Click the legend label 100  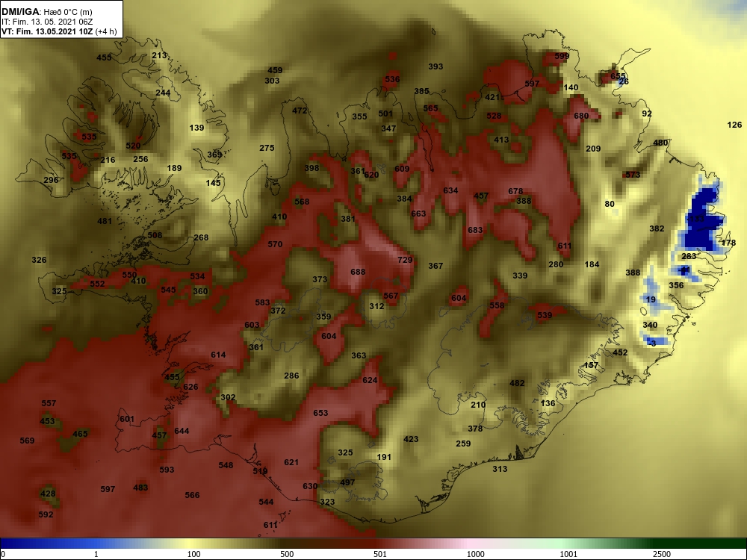point(193,554)
